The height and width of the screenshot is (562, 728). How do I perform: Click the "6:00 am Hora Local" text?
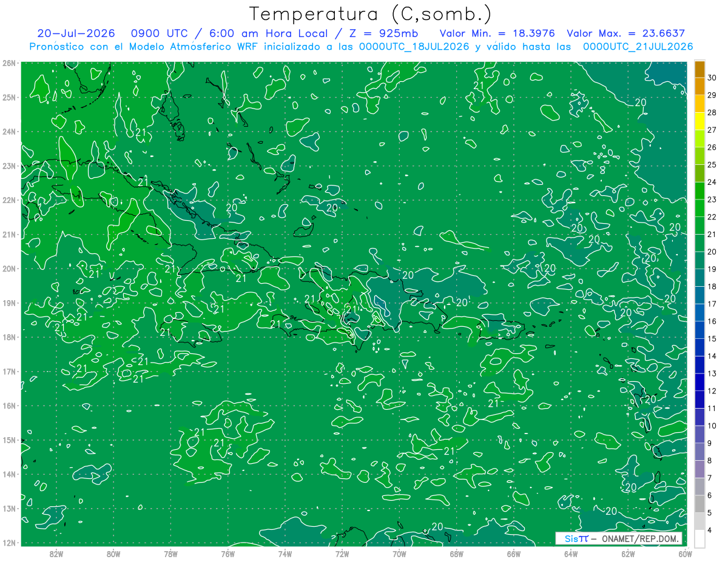click(268, 33)
